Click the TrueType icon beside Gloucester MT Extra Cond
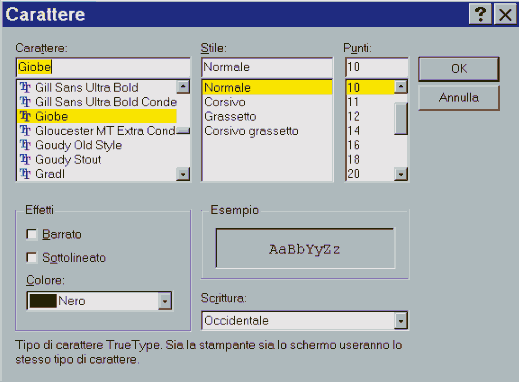This screenshot has height=382, width=519. tap(25, 131)
